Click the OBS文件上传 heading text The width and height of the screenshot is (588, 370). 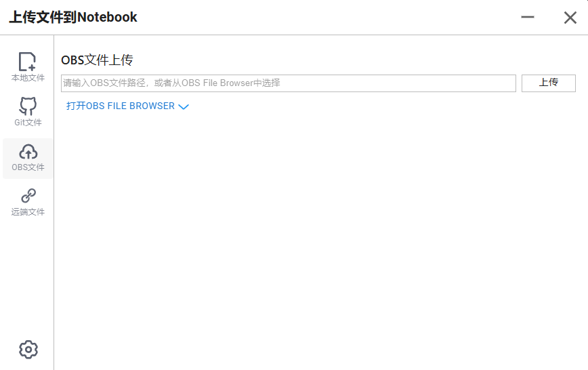[97, 60]
